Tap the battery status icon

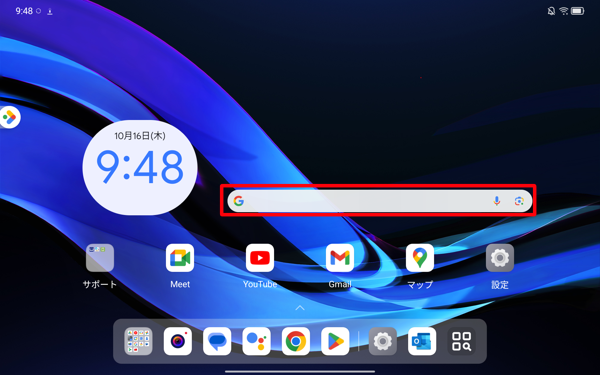[x=577, y=11]
